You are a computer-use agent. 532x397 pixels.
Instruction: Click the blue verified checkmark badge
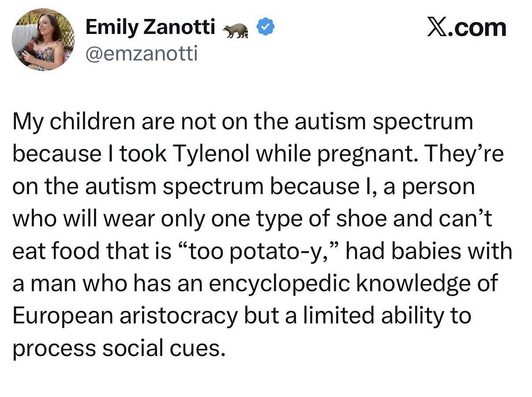[x=266, y=29]
